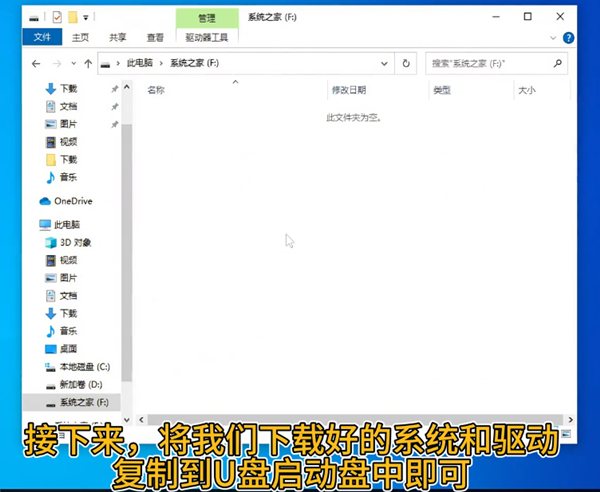
Task: Open the recent locations dropdown arrow
Action: pyautogui.click(x=73, y=63)
